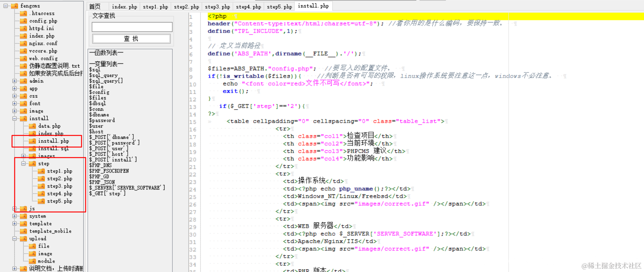Expand the font folder node
Screen dimensions: 644x272
15,104
